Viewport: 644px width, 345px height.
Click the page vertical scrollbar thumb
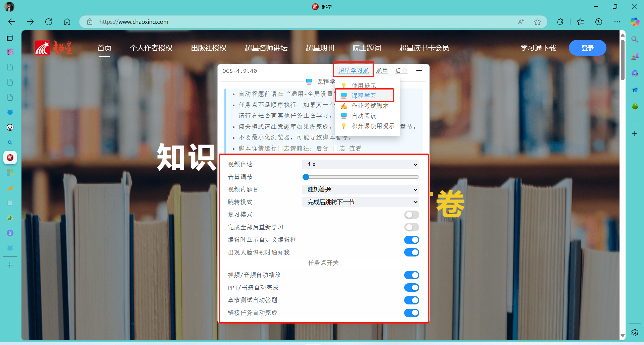[x=623, y=60]
